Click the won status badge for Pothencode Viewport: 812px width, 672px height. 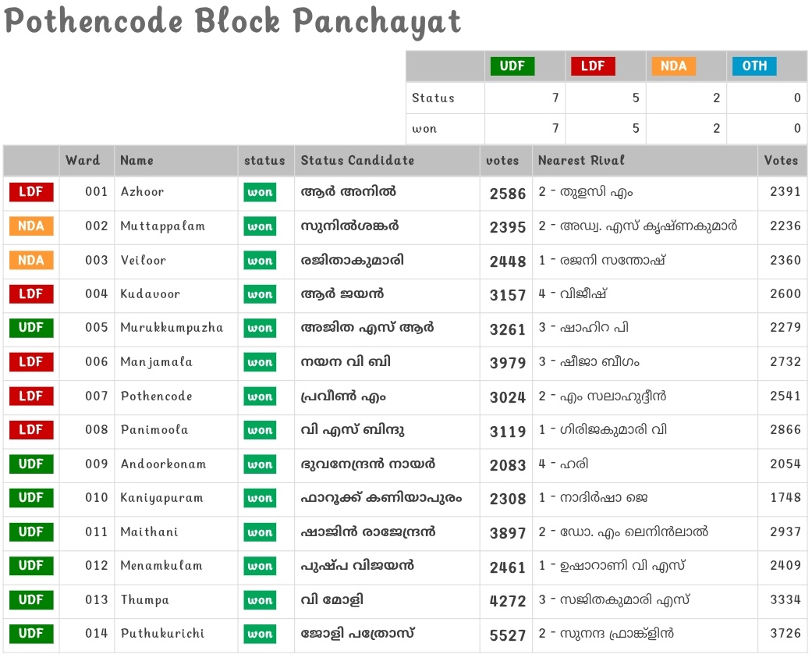(x=260, y=396)
